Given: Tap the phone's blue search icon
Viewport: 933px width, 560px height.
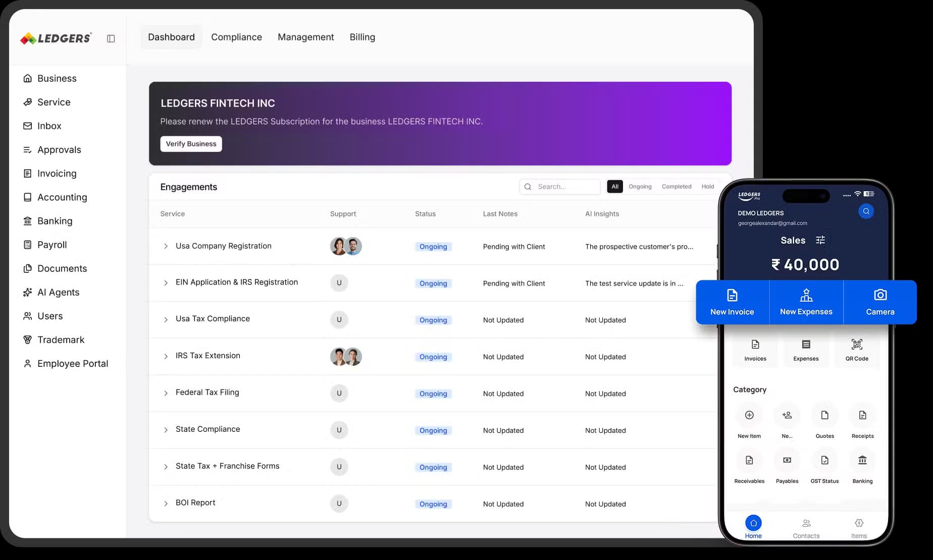Looking at the screenshot, I should pos(866,211).
